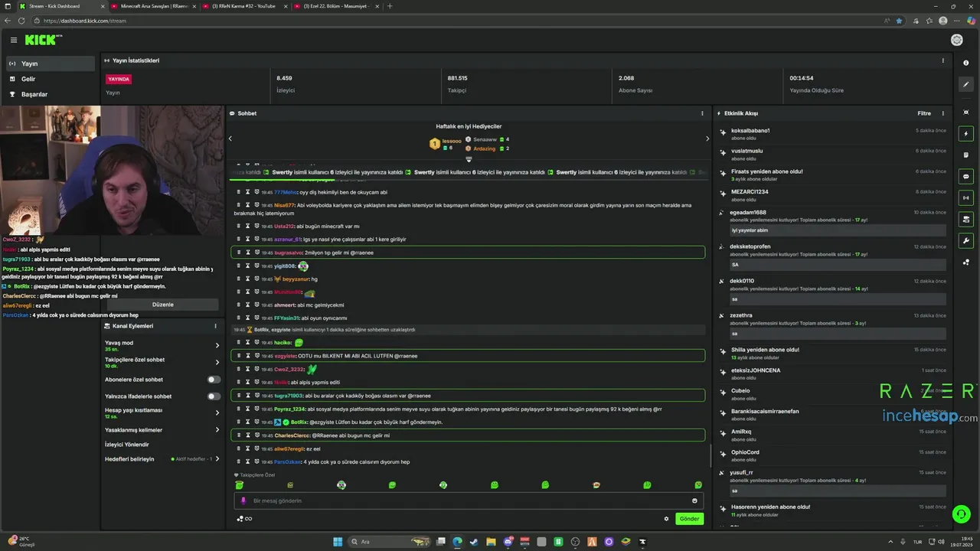
Task: Open the weather widget showing 26°C Güneşli
Action: (21, 542)
